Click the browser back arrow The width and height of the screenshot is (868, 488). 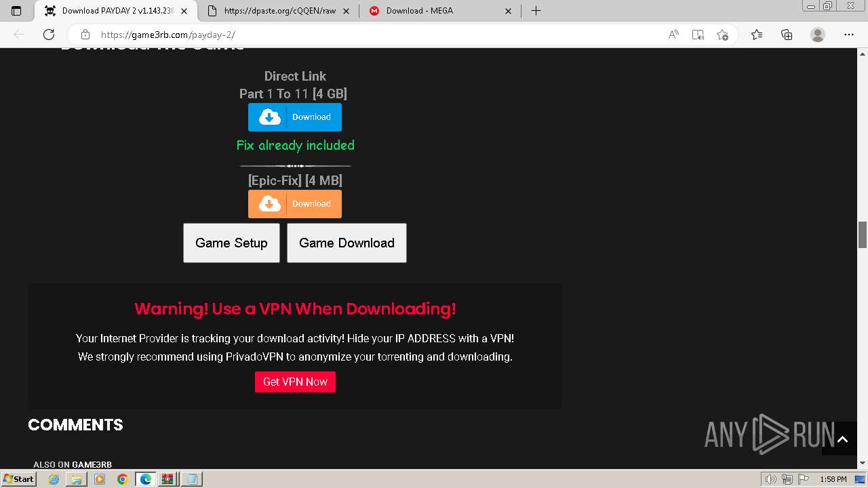pyautogui.click(x=19, y=35)
